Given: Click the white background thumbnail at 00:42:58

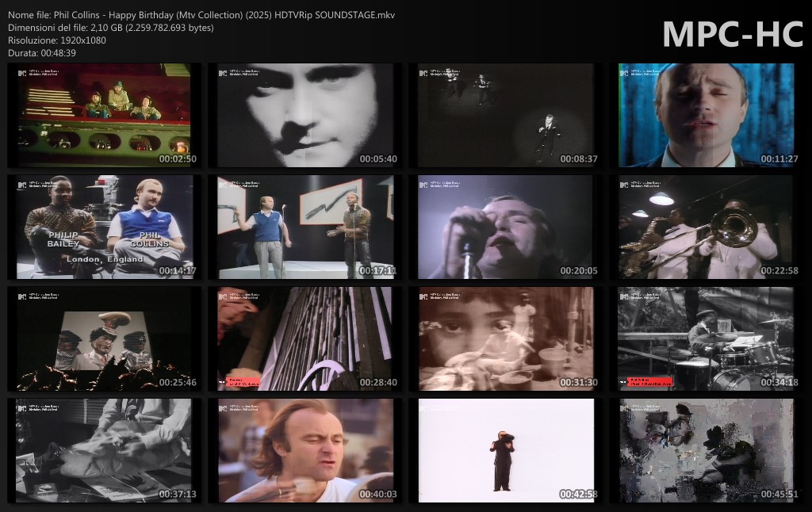Looking at the screenshot, I should coord(505,450).
